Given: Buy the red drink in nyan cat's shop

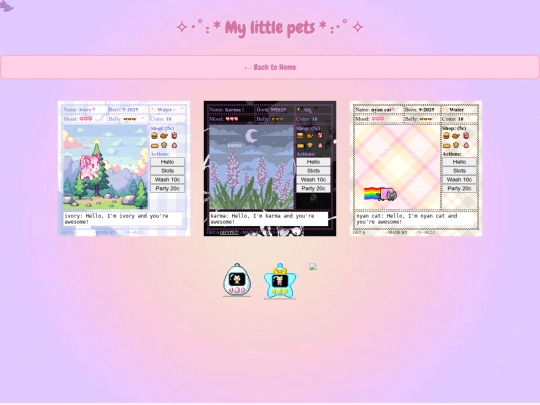Looking at the screenshot, I should [466, 136].
